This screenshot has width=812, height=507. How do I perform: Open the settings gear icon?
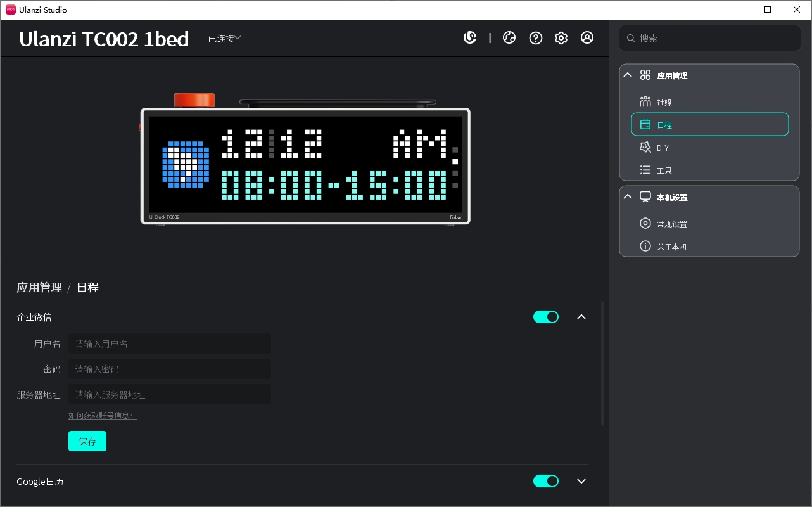coord(561,38)
